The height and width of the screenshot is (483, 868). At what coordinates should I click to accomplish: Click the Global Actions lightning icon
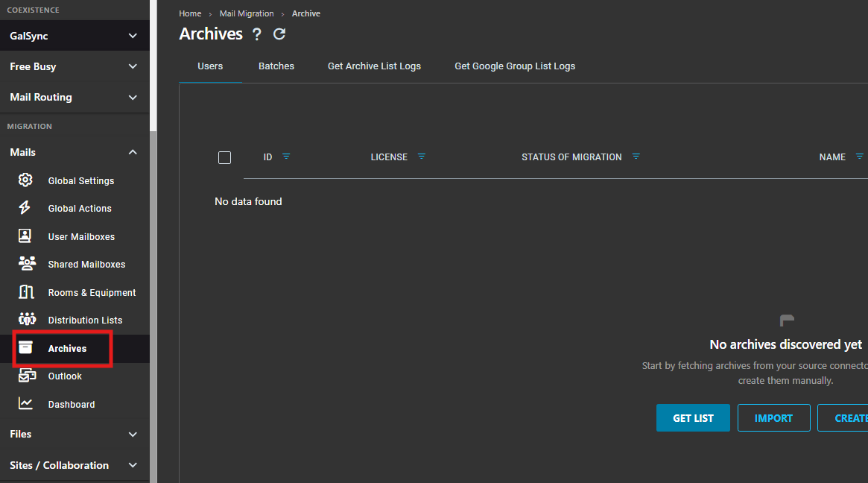pos(25,208)
